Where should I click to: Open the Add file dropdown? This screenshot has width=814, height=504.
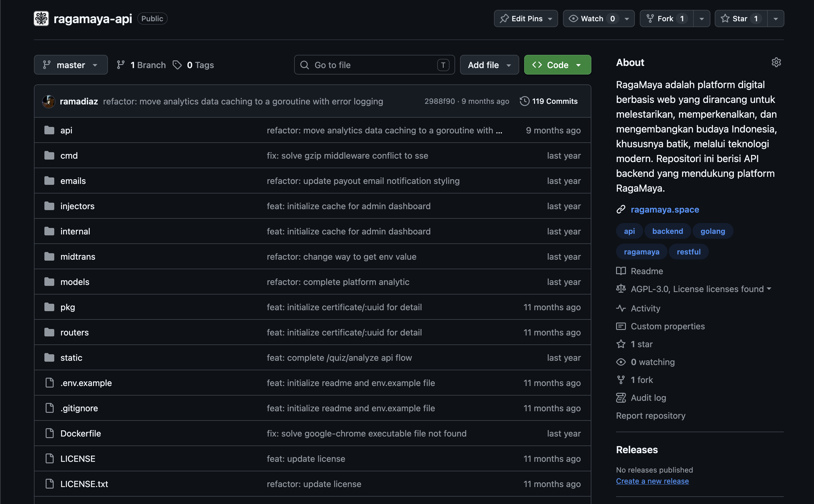click(489, 65)
